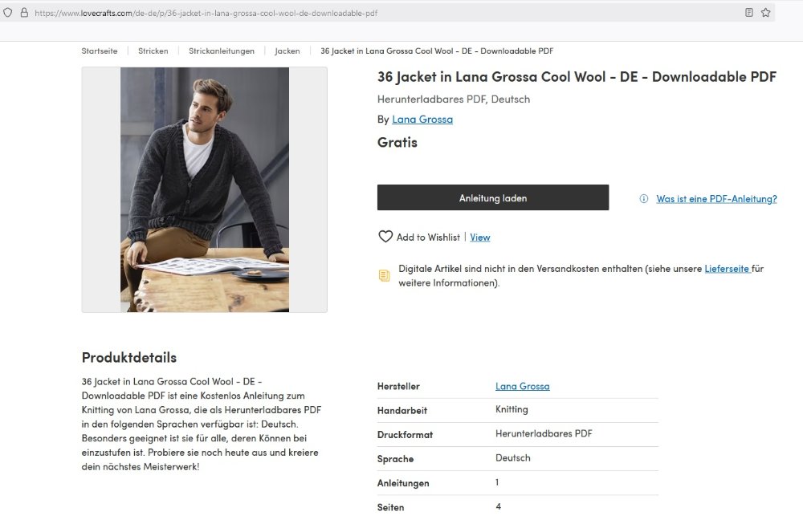
Task: Open the wishlist View link
Action: (x=480, y=238)
